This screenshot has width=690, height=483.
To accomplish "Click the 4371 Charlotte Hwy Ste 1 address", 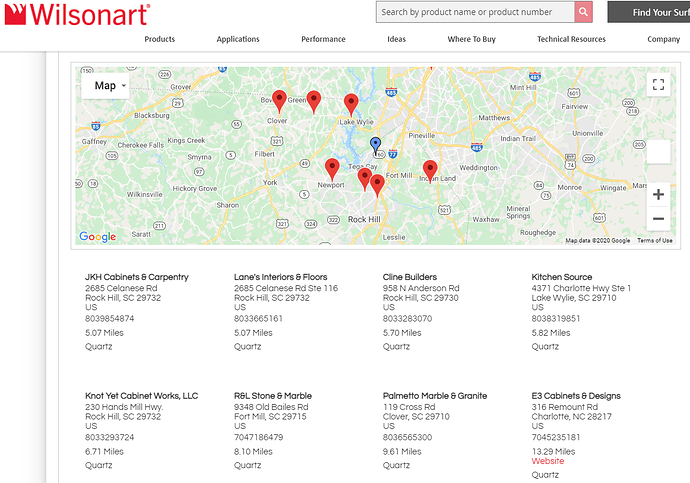I will (x=581, y=288).
